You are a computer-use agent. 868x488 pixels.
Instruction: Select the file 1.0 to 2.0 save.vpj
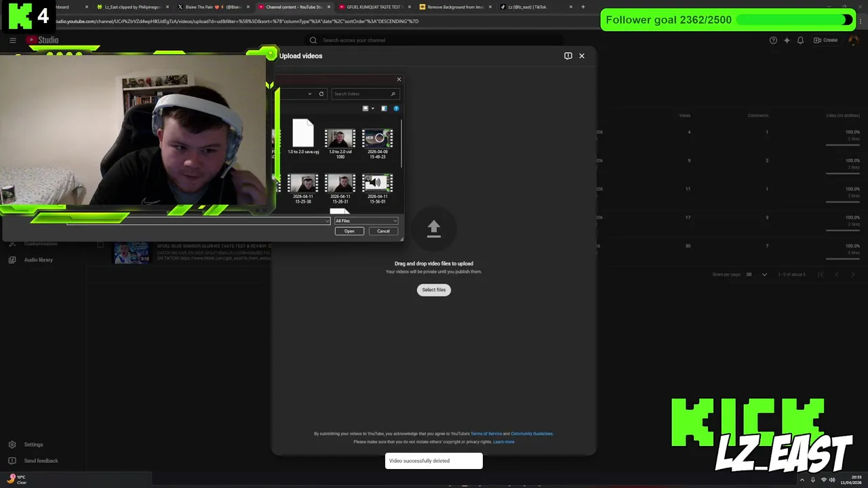click(x=303, y=138)
